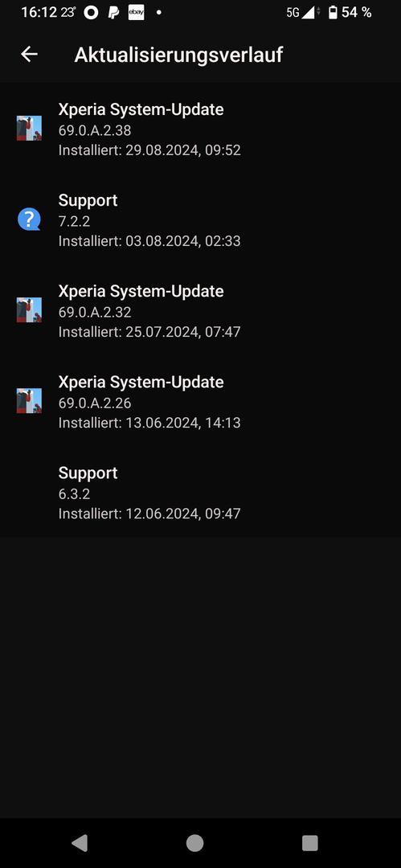Tap the 5G signal strength indicator
This screenshot has height=868, width=401.
point(303,13)
